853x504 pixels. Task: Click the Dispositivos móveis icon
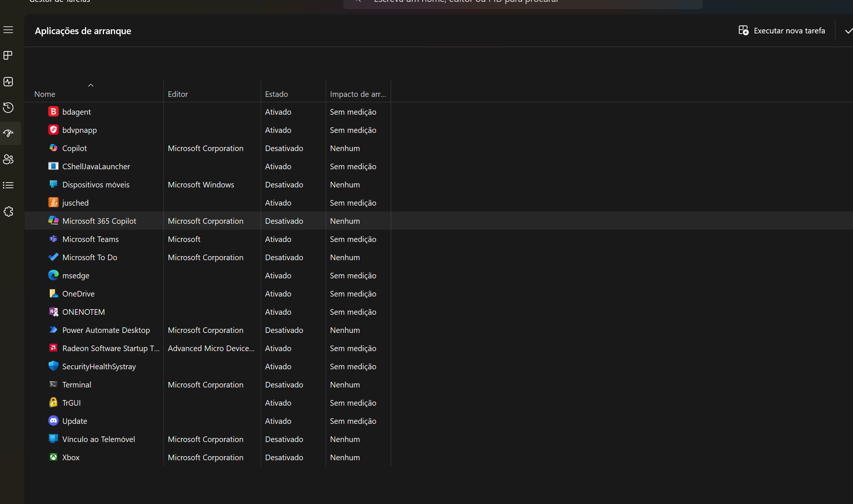53,184
